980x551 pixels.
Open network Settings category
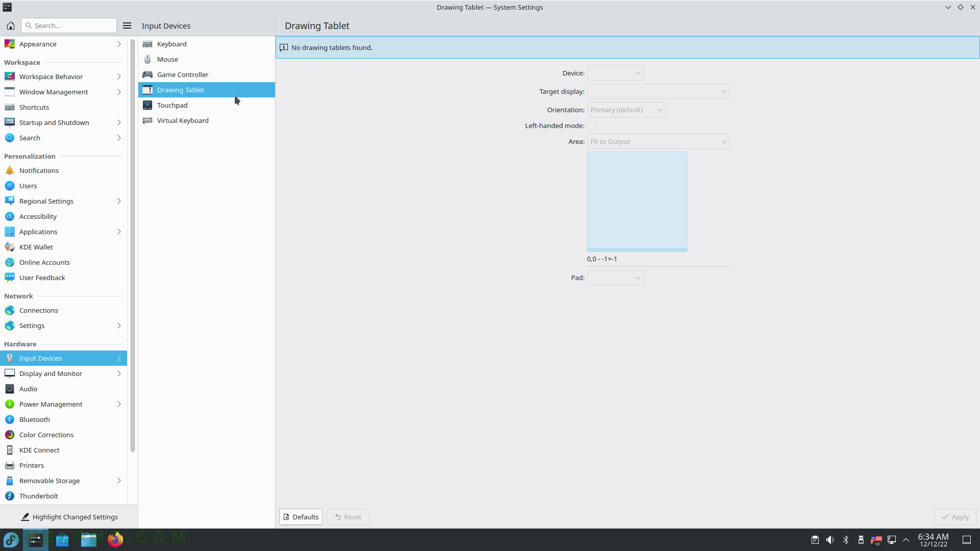pyautogui.click(x=63, y=325)
